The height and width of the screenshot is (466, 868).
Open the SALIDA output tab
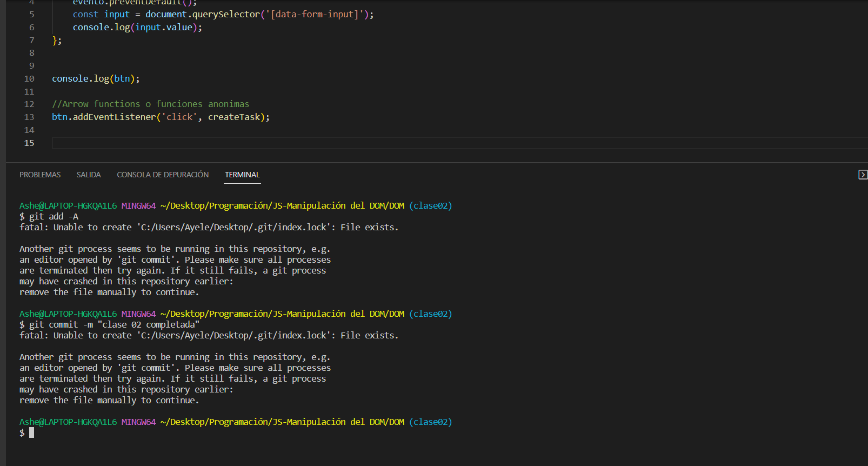(x=89, y=175)
